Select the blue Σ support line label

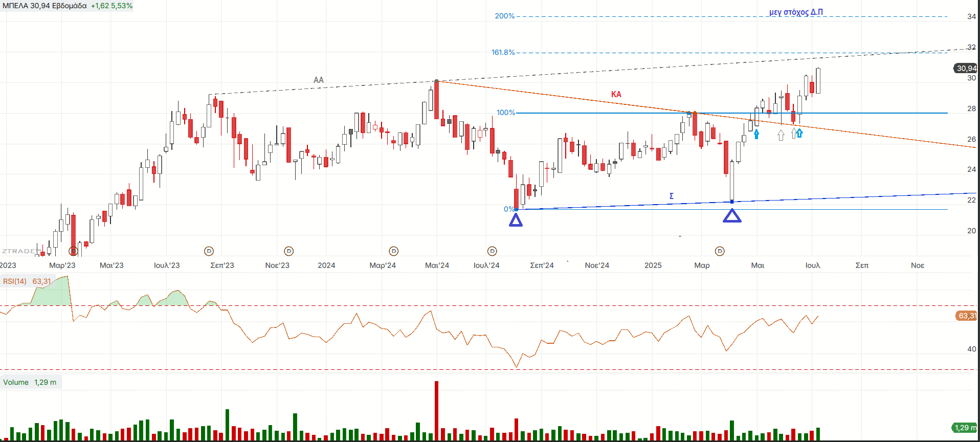pyautogui.click(x=672, y=196)
